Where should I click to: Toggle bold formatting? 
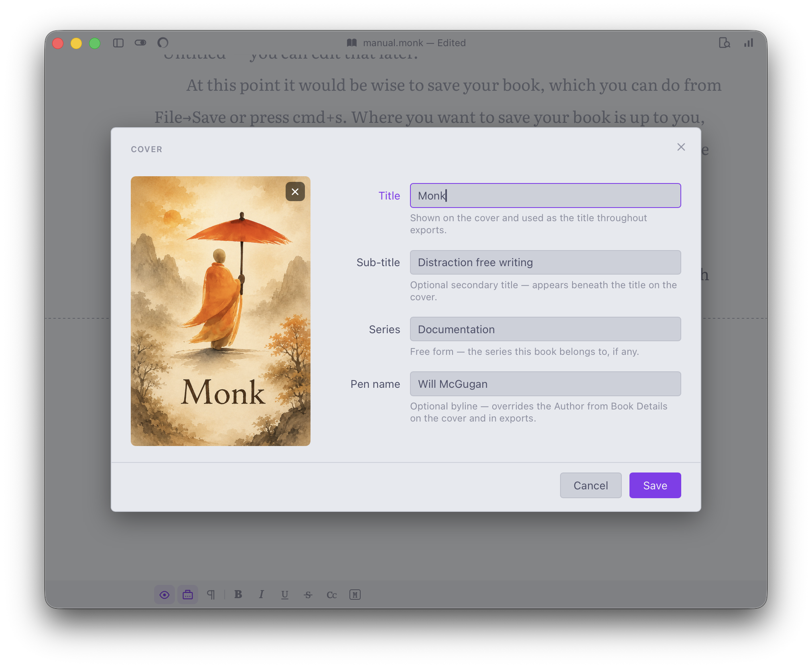pyautogui.click(x=238, y=595)
